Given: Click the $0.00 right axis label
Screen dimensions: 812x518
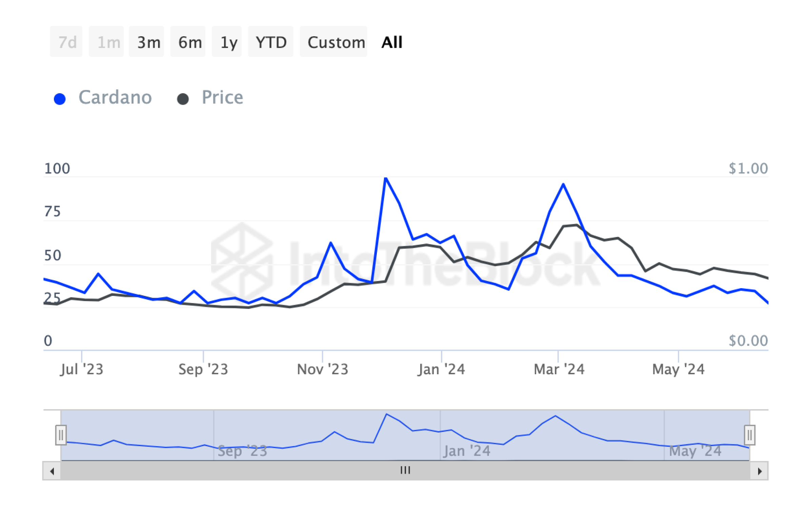Looking at the screenshot, I should [x=748, y=341].
